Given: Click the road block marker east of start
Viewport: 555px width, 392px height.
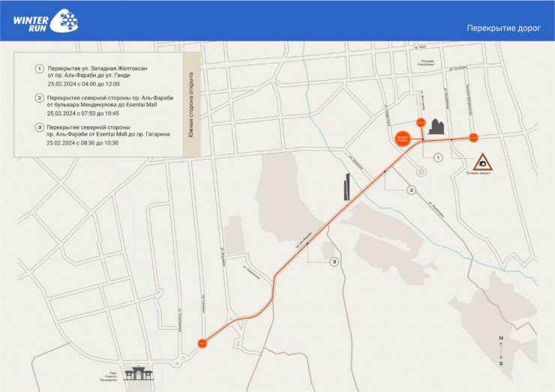Looking at the screenshot, I should tap(473, 137).
